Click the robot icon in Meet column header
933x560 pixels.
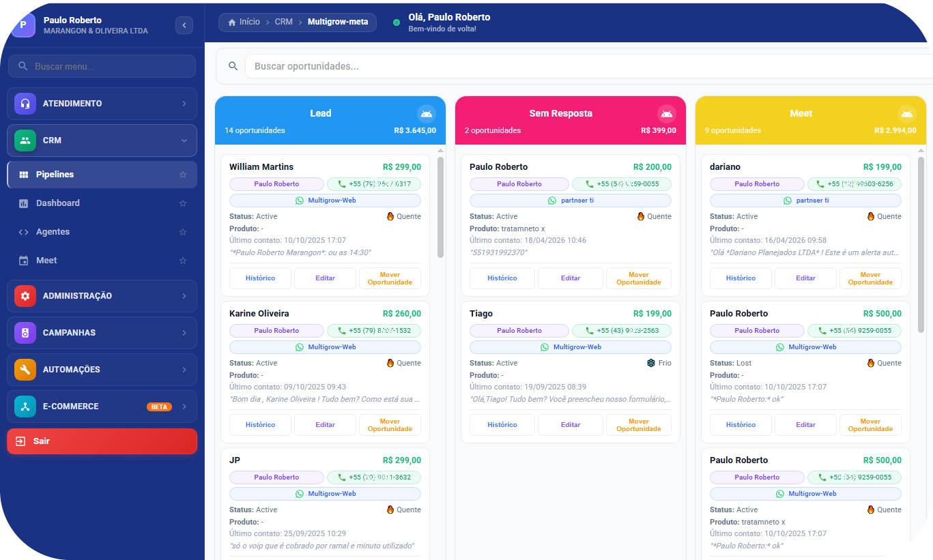click(906, 114)
